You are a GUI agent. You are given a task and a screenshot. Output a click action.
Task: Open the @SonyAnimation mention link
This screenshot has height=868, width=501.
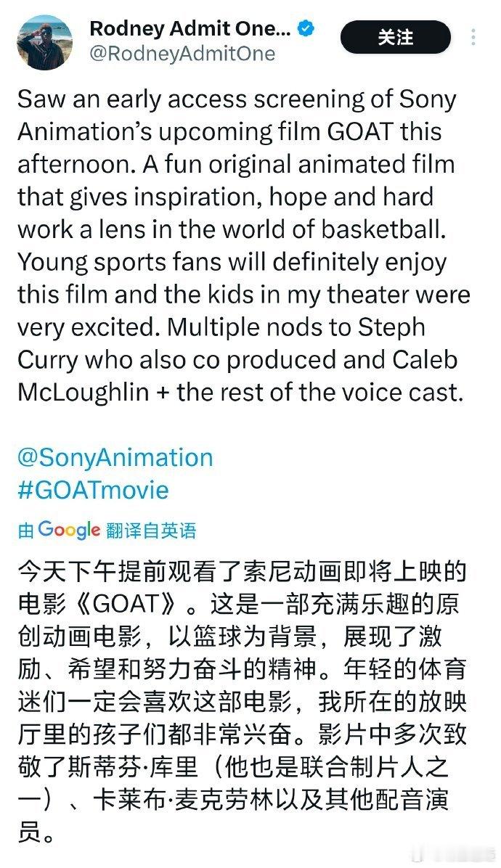(115, 457)
